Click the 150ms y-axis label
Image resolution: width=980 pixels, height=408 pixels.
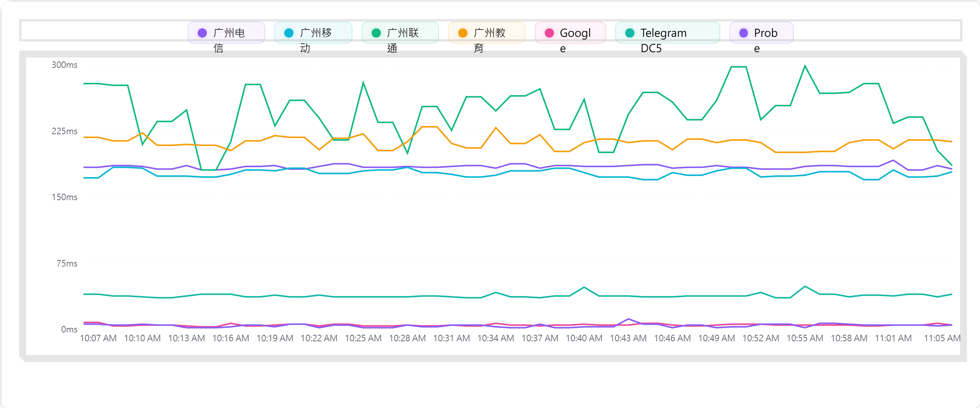(64, 197)
